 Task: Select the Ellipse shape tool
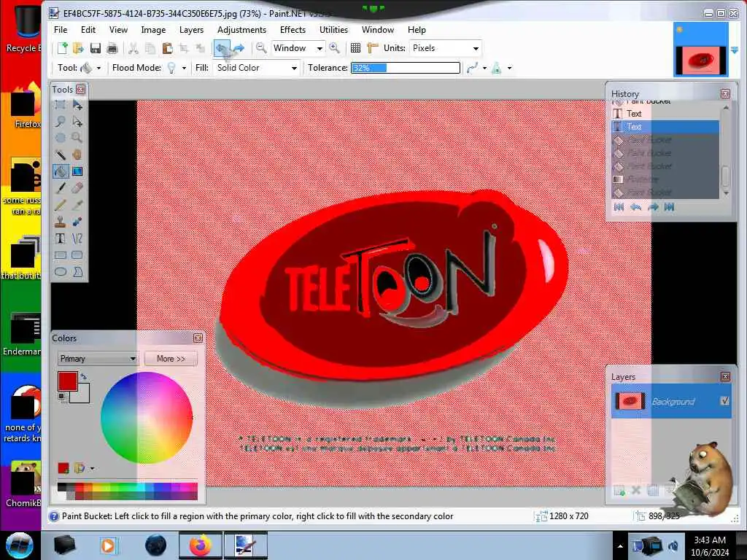[x=61, y=272]
